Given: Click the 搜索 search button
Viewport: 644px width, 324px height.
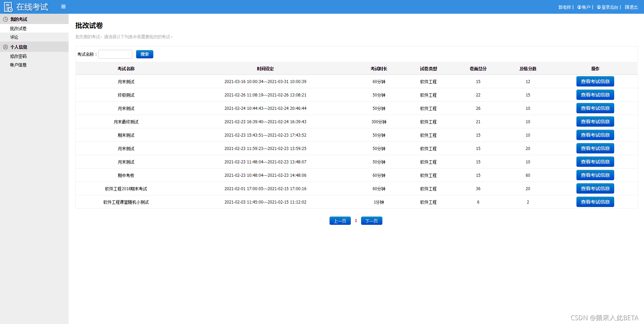Looking at the screenshot, I should click(145, 54).
